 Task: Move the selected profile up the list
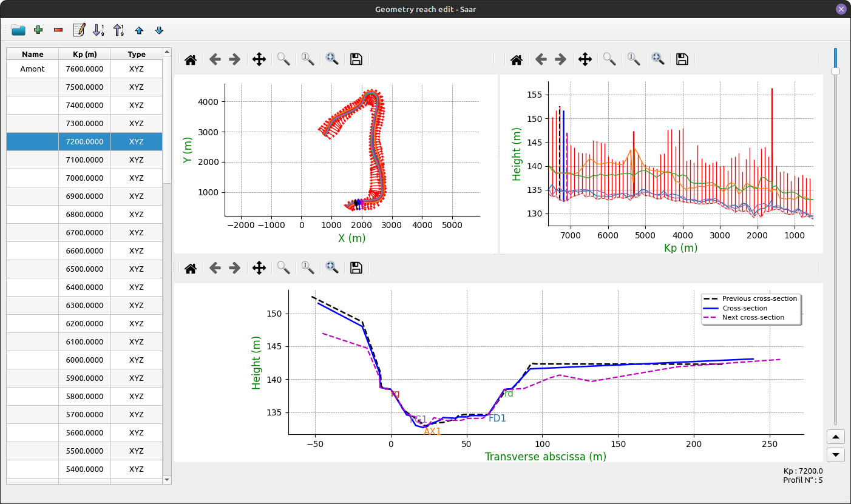[x=138, y=30]
